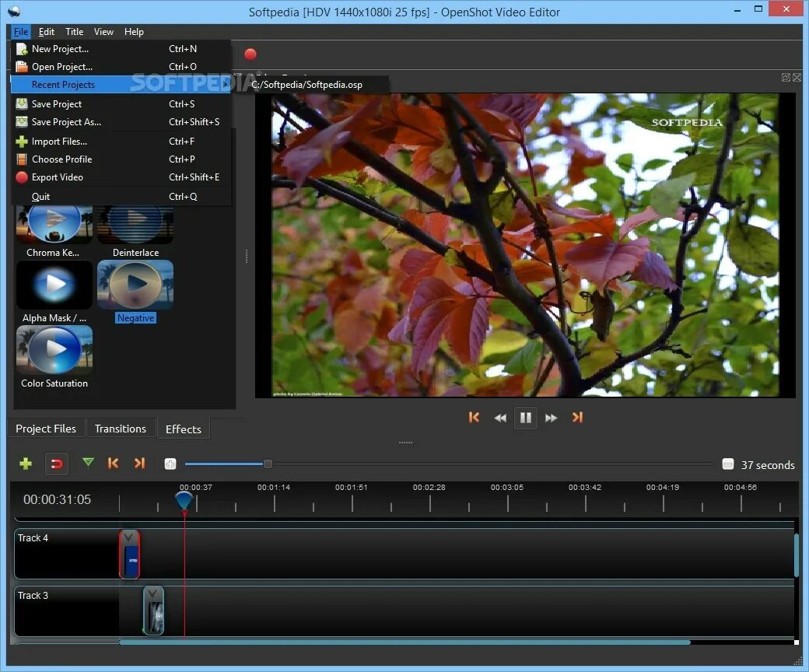Go to previous marker on timeline toolbar
Image resolution: width=809 pixels, height=672 pixels.
[x=113, y=463]
